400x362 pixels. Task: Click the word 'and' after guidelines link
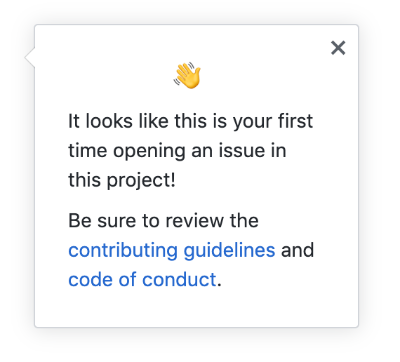(x=297, y=250)
